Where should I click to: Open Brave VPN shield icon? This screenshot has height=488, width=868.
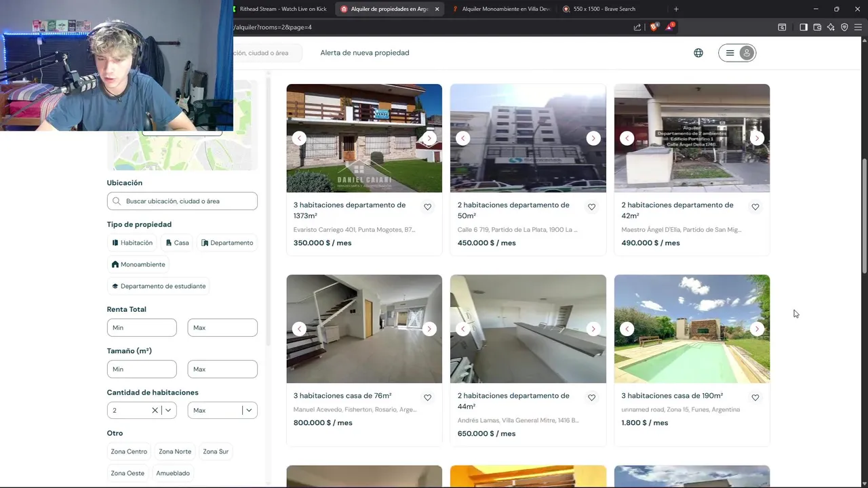(x=844, y=27)
